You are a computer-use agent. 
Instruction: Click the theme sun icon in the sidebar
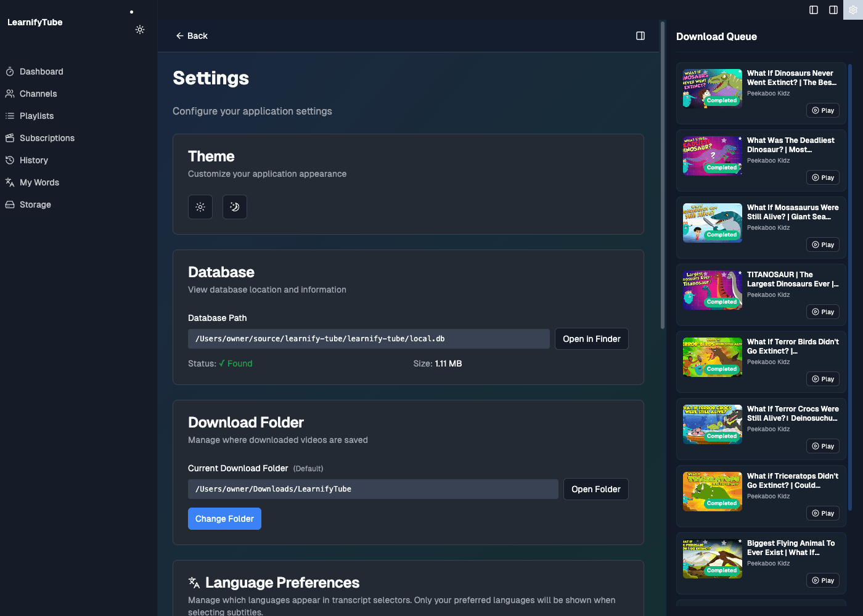[x=140, y=30]
